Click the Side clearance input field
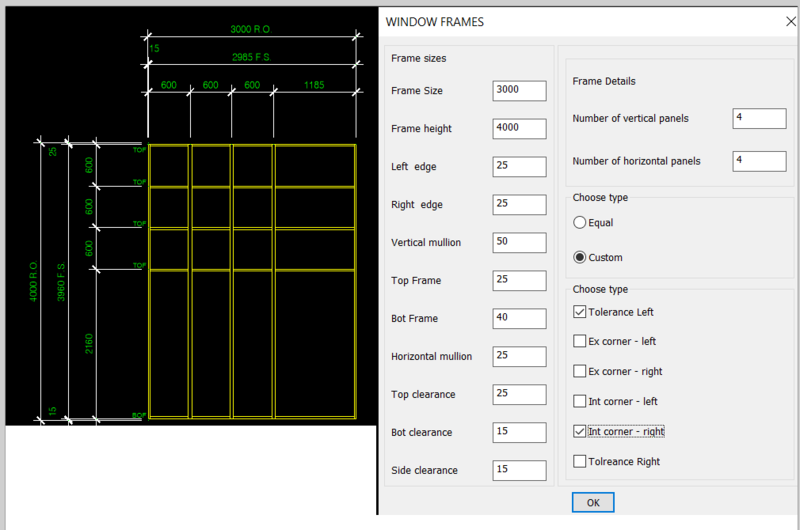800x530 pixels. (519, 471)
